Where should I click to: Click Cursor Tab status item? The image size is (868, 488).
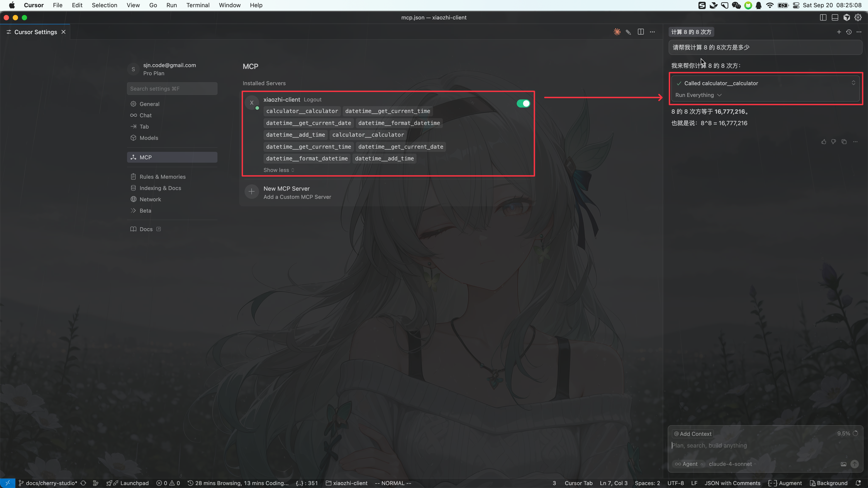tap(578, 483)
